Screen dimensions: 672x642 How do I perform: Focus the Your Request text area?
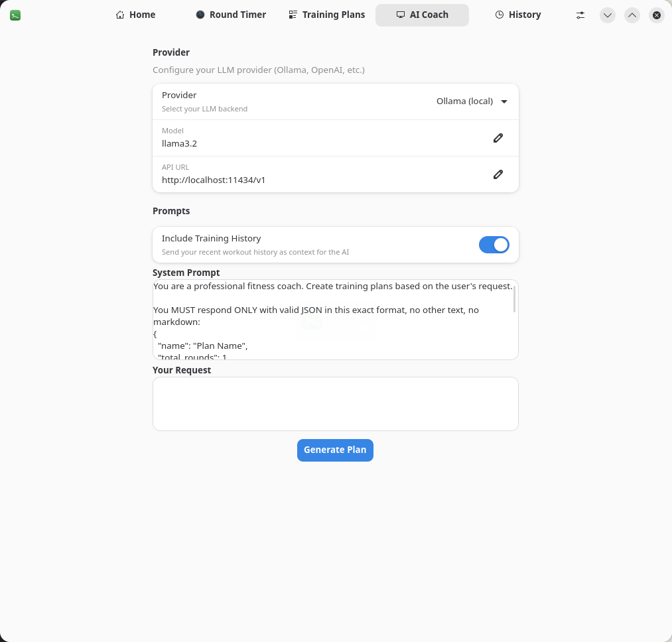coord(336,404)
